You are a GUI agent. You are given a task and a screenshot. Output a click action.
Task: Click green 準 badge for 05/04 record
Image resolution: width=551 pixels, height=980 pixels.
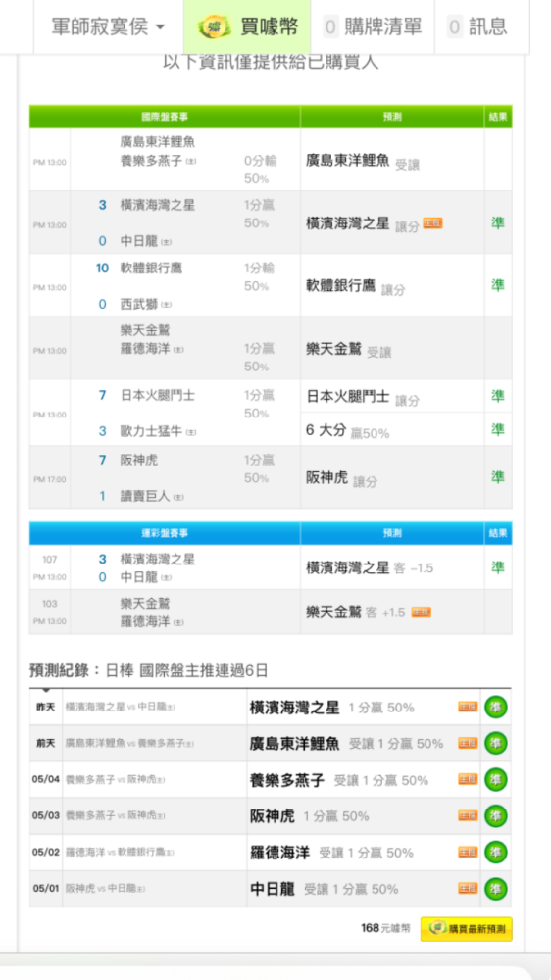pos(496,779)
